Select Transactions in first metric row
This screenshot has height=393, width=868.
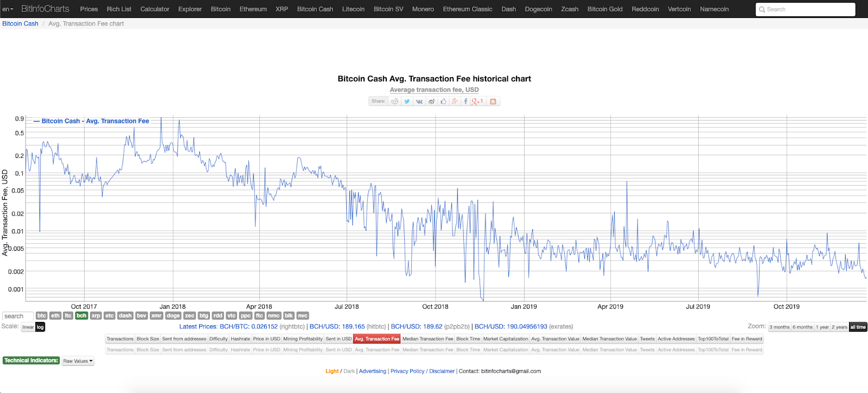pos(120,339)
